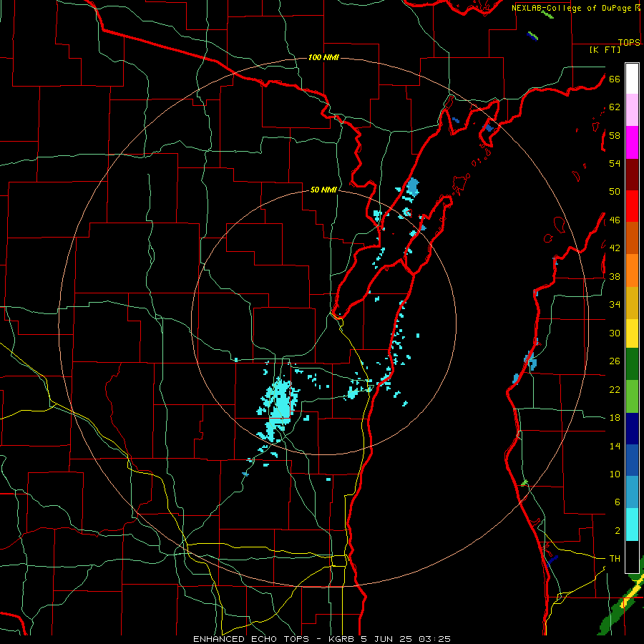Viewport: 644px width, 644px height.
Task: Click the '34' legend value
Action: click(x=615, y=304)
